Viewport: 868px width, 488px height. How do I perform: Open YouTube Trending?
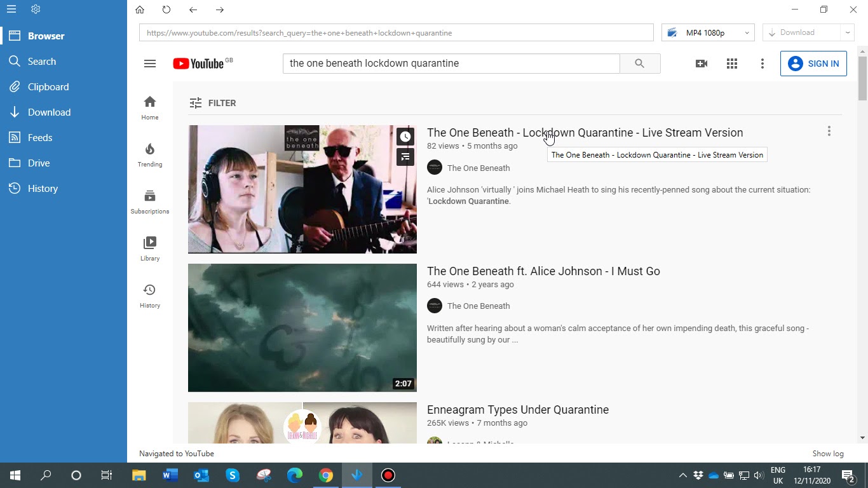coord(150,154)
